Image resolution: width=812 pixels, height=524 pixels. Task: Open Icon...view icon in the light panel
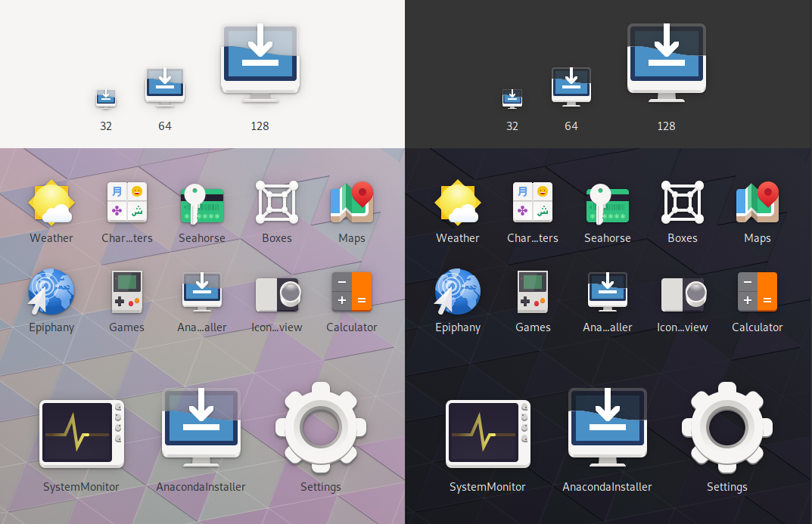pos(278,294)
